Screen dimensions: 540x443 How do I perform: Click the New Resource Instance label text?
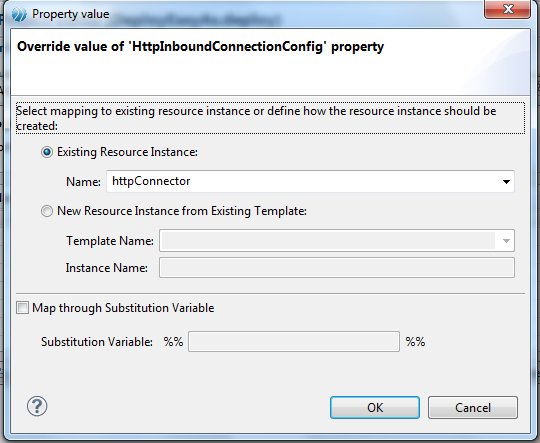tap(182, 211)
